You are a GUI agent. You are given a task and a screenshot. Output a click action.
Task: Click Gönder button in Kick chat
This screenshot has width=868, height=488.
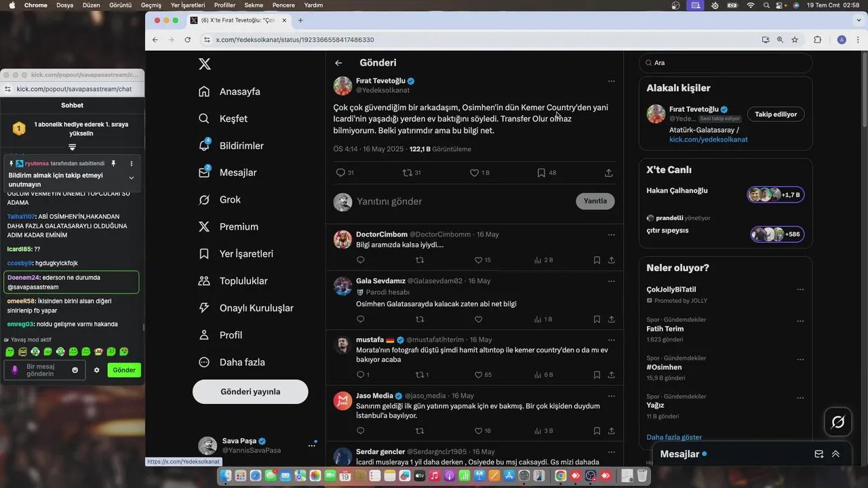[x=124, y=370]
